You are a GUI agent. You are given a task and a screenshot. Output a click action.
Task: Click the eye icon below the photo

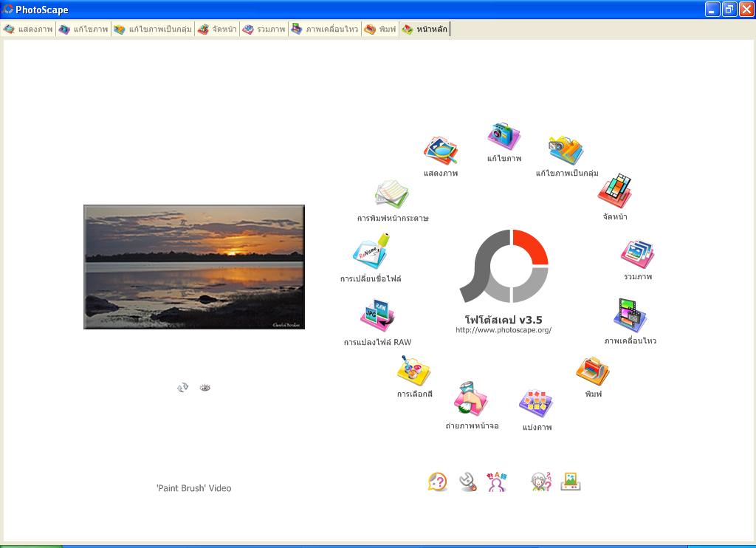coord(205,387)
